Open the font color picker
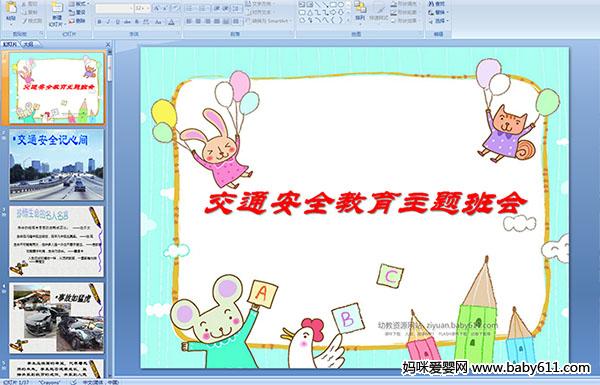Screen dimensions: 600x385 (x=171, y=22)
